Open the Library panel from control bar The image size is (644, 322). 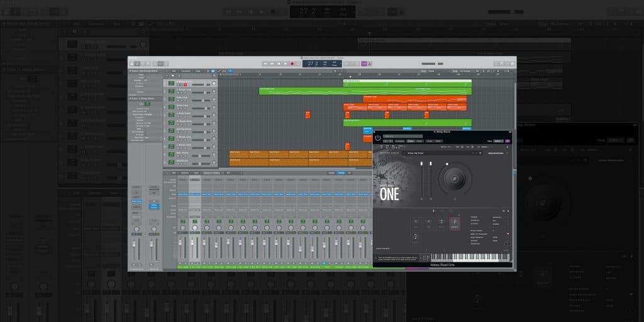[132, 64]
